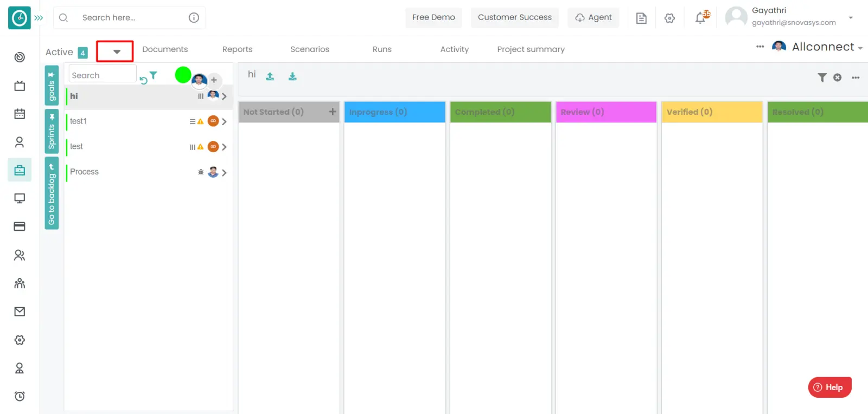
Task: Clear board filters with the X icon
Action: [838, 77]
